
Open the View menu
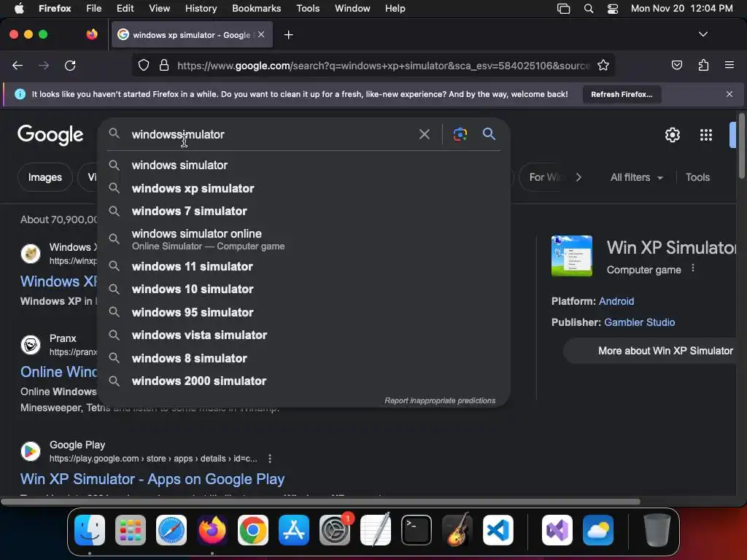(159, 9)
